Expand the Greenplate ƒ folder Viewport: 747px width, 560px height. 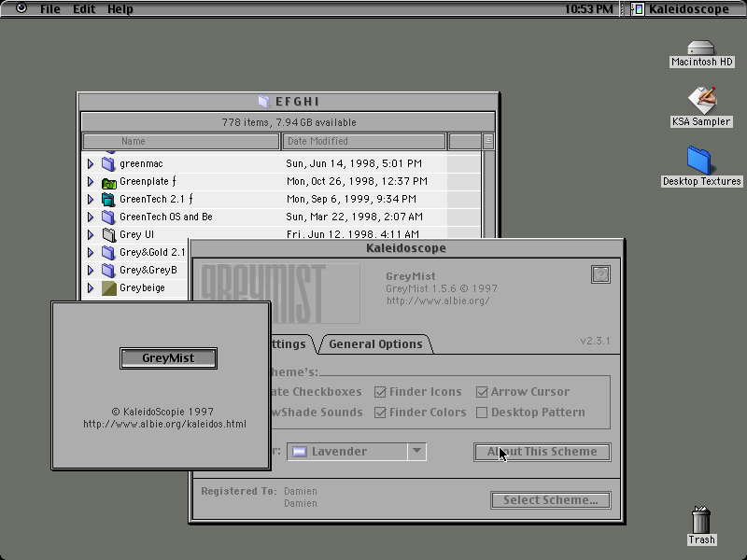tap(91, 181)
